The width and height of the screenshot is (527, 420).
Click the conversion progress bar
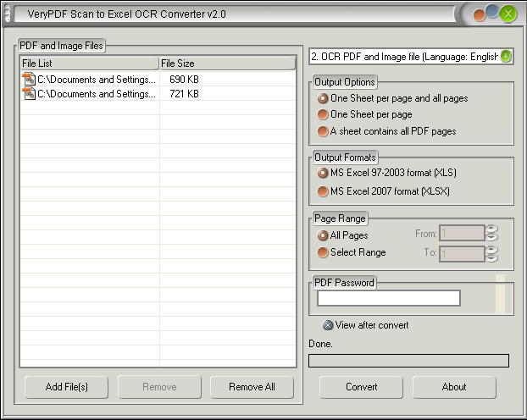[408, 361]
